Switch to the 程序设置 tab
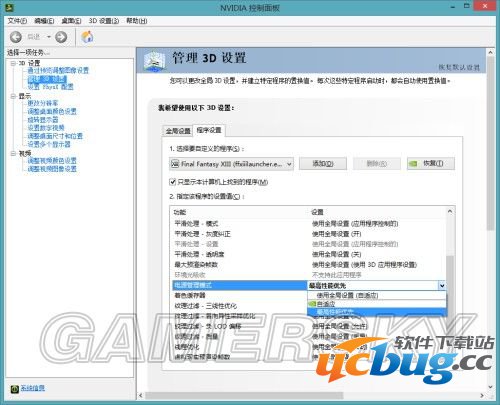Screen dimensions: 500x405 click(x=209, y=130)
